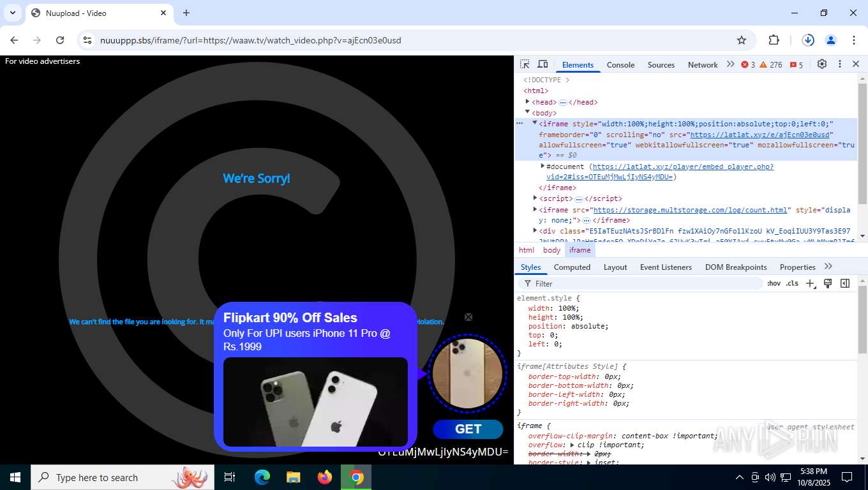Screen dimensions: 868x490
Task: Open the DOM Breakpoints tab
Action: click(736, 267)
